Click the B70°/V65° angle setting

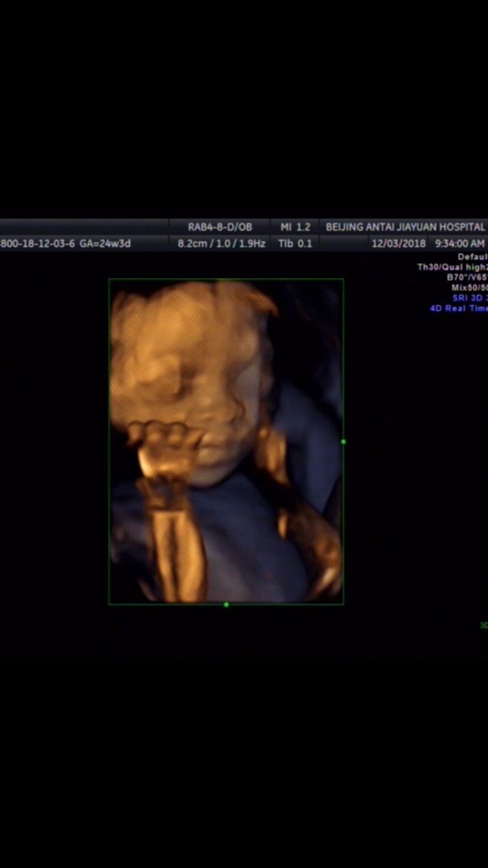click(467, 277)
